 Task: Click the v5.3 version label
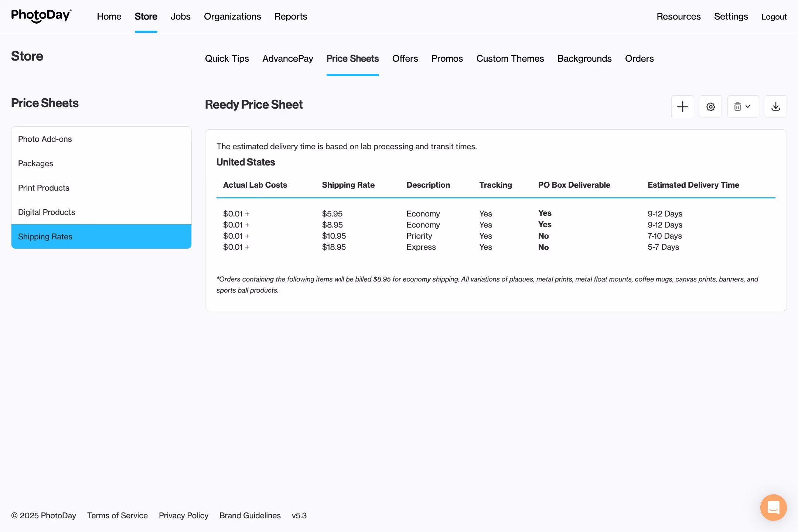click(299, 515)
